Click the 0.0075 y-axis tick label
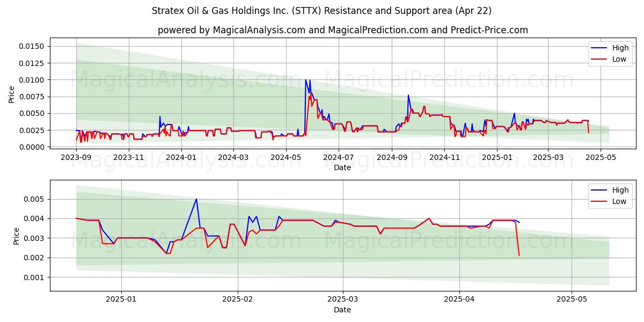This screenshot has height=322, width=644. click(x=32, y=97)
